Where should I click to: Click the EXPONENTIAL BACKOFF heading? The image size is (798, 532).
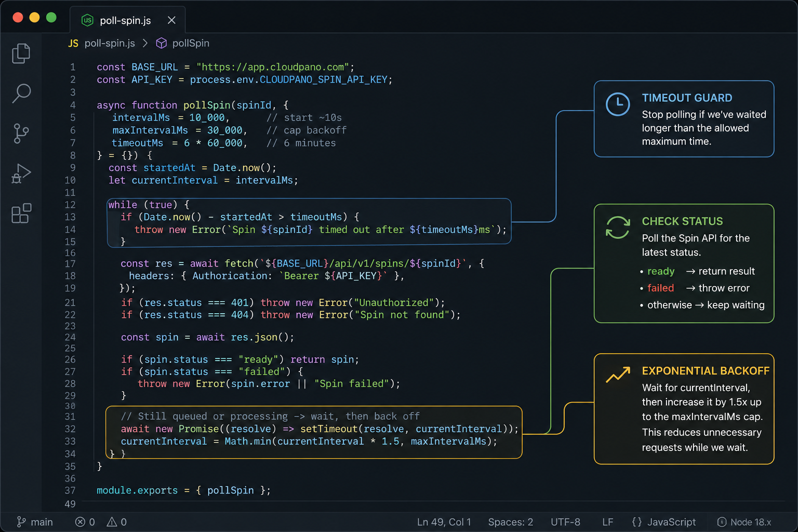(706, 371)
